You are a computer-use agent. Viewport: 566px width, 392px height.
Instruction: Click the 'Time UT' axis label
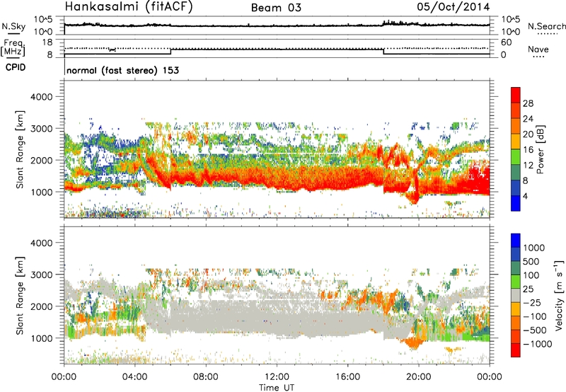click(x=277, y=387)
